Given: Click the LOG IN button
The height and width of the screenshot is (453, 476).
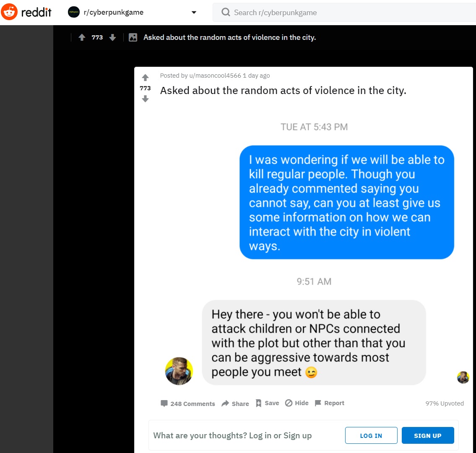Looking at the screenshot, I should [x=371, y=435].
